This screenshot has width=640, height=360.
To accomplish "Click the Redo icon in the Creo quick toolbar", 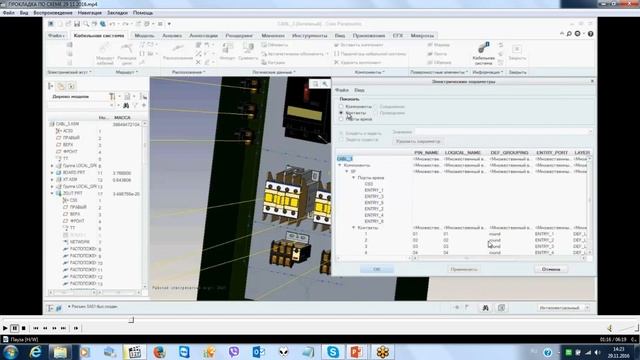I will point(125,24).
